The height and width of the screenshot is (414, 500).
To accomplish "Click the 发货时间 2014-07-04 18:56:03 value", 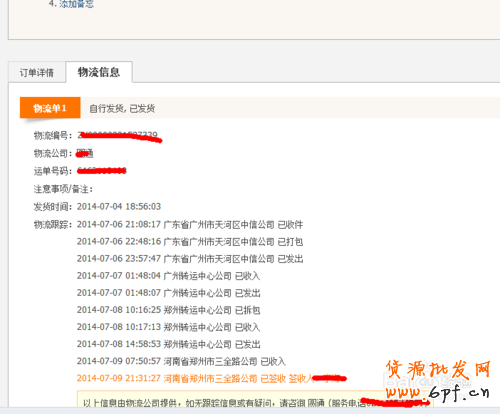I will (119, 207).
